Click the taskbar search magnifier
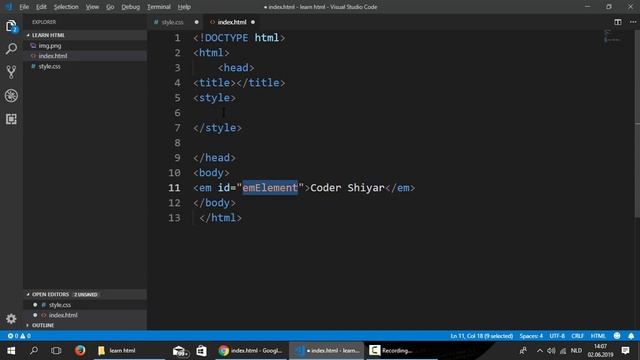The image size is (640, 360). [34, 351]
